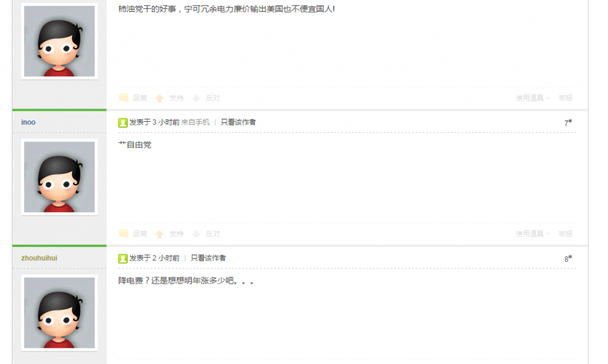The width and height of the screenshot is (608, 364).
Task: Click the orange support arrow in the top post
Action: tap(159, 98)
